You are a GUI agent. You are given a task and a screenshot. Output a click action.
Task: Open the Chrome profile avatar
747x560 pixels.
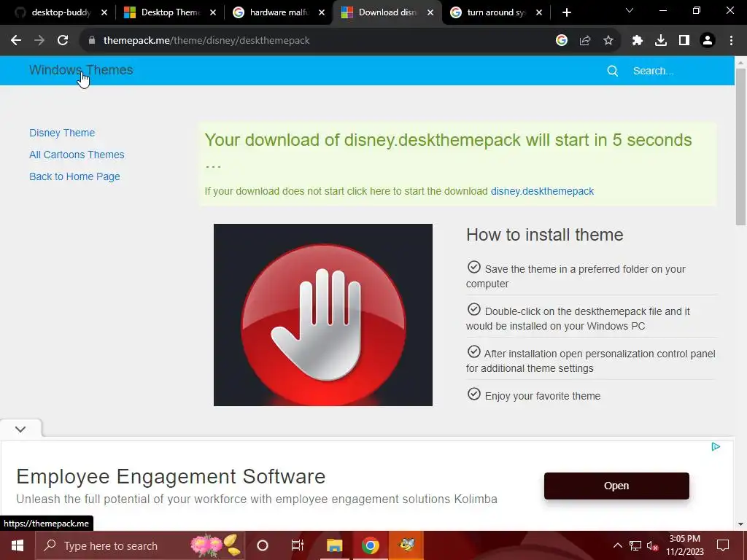tap(708, 41)
